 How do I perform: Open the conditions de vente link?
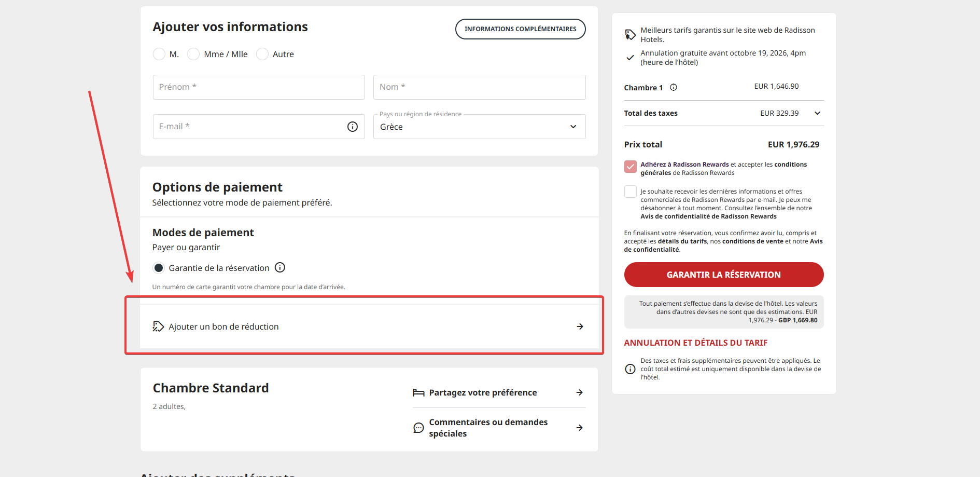[753, 241]
